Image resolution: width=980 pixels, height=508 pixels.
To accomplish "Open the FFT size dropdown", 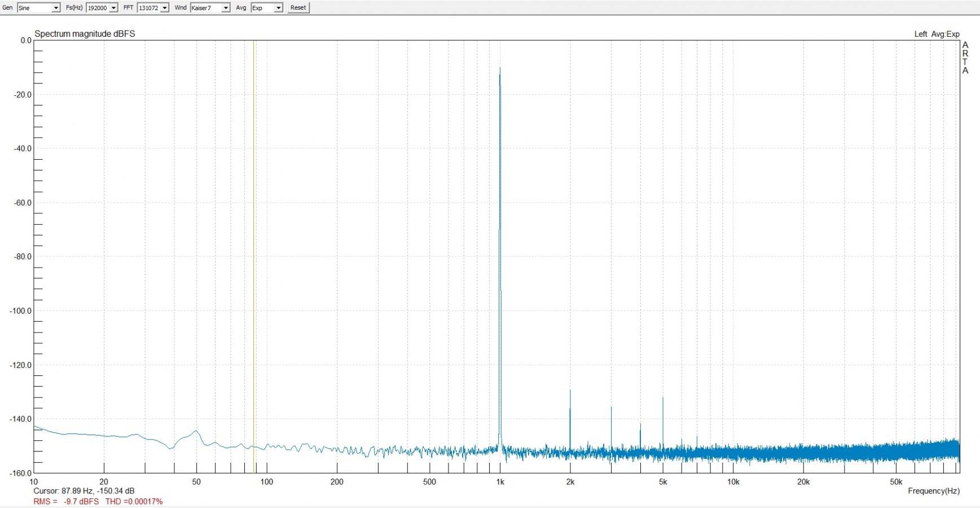I will click(x=164, y=8).
